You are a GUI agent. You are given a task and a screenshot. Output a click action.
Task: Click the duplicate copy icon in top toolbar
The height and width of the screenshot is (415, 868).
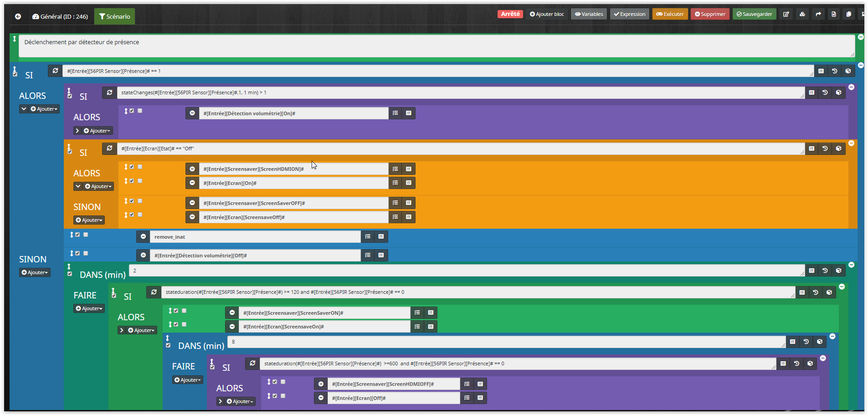848,14
